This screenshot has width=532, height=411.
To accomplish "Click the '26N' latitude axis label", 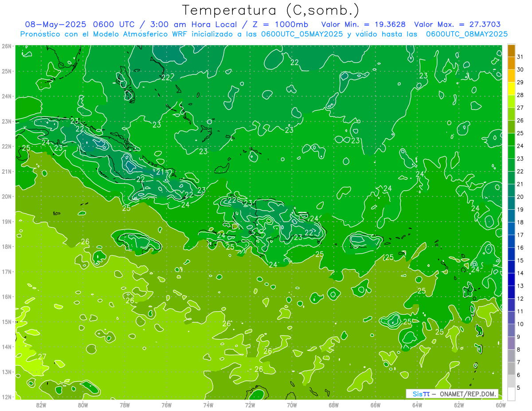I will click(x=7, y=46).
